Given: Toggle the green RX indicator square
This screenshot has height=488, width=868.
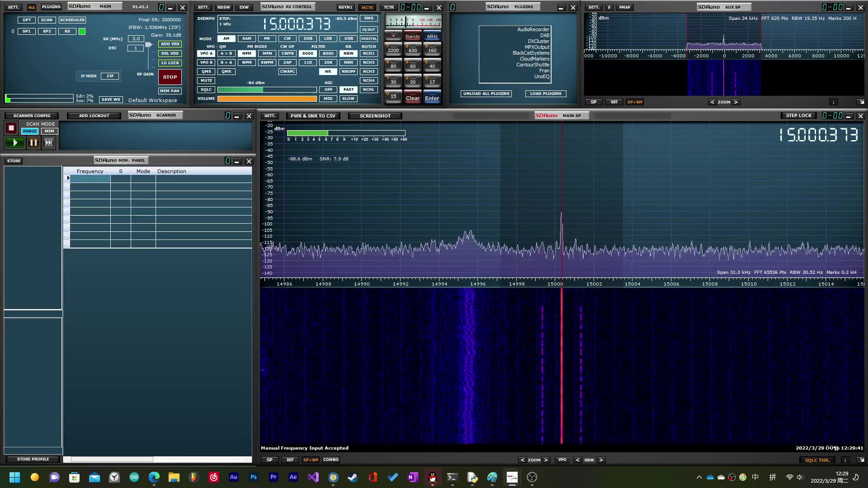Looking at the screenshot, I should [82, 31].
